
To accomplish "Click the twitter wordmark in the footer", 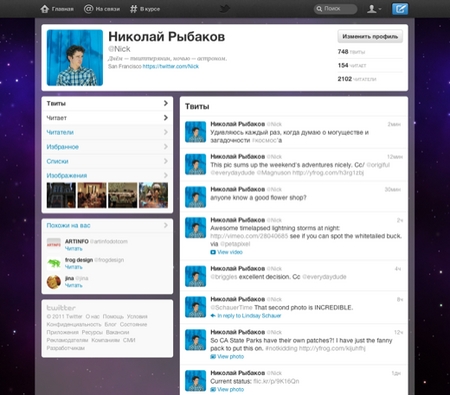I will pyautogui.click(x=61, y=308).
